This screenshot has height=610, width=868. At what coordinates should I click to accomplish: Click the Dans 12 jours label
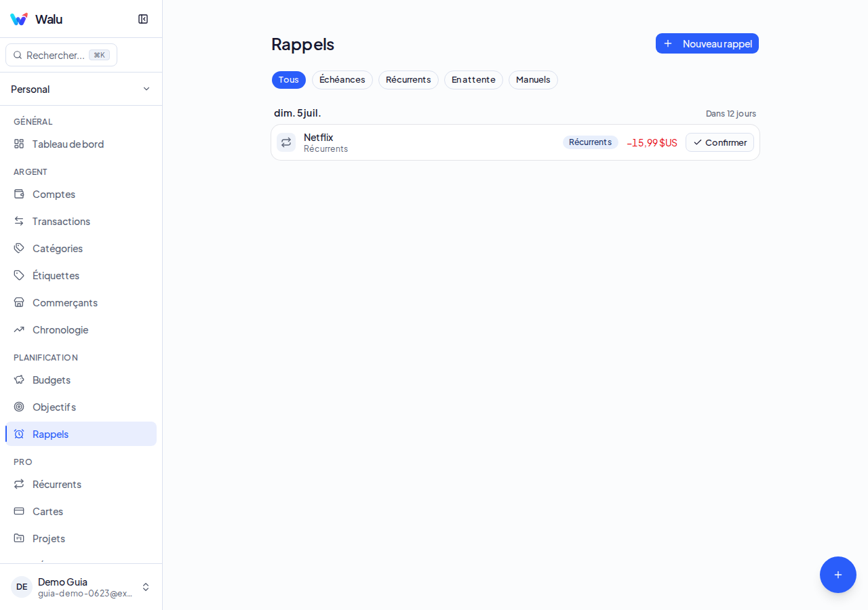click(x=731, y=113)
